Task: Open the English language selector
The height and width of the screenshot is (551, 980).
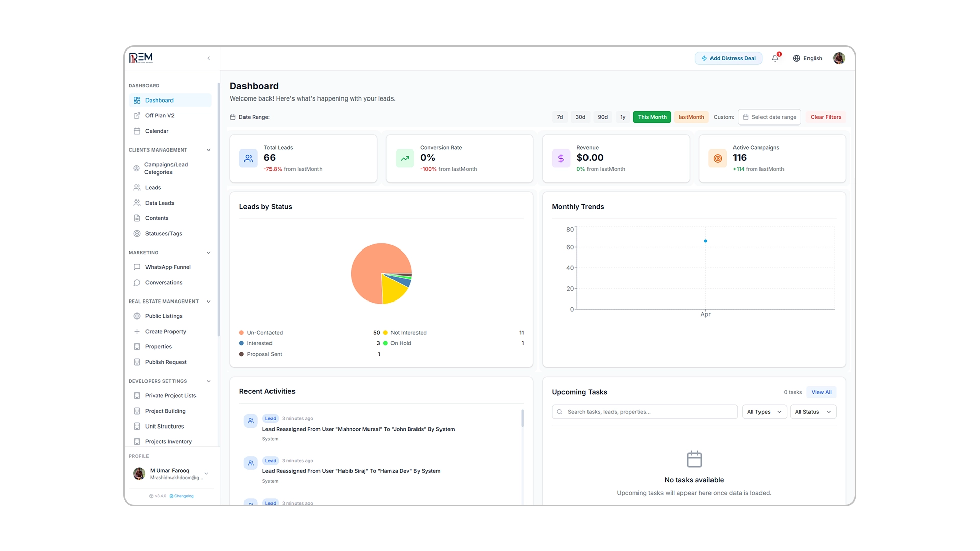Action: point(807,58)
